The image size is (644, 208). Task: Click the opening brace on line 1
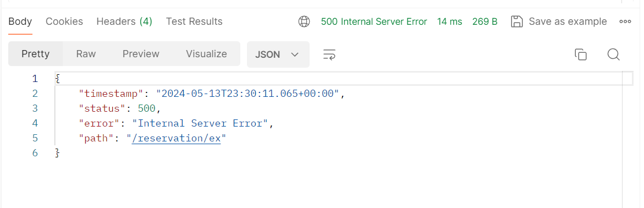tap(58, 79)
